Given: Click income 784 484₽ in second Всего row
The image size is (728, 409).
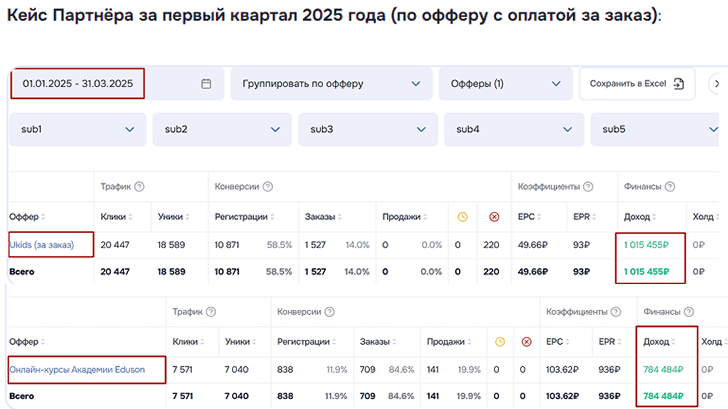Looking at the screenshot, I should click(663, 396).
